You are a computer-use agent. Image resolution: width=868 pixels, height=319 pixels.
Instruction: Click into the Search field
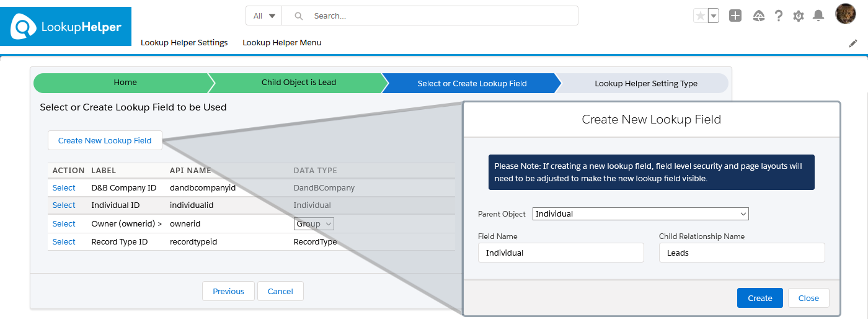(x=430, y=16)
